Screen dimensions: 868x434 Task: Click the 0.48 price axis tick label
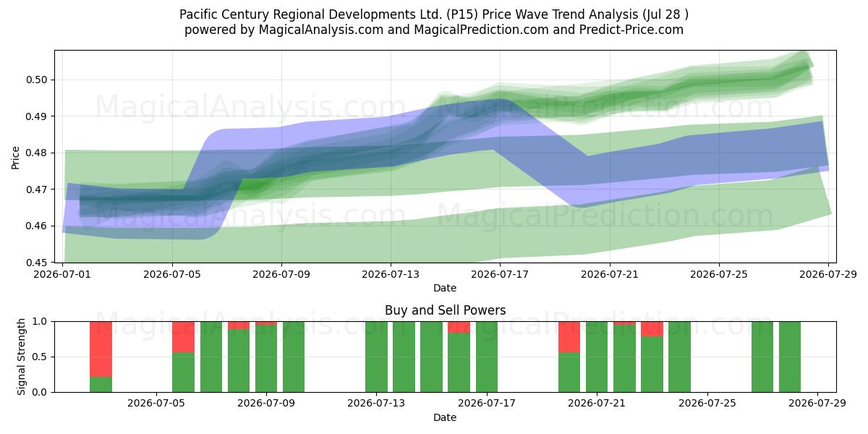tap(35, 153)
